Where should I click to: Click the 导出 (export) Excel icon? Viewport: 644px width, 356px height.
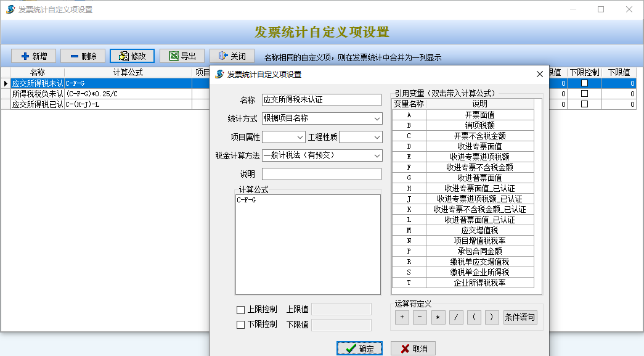click(x=174, y=56)
